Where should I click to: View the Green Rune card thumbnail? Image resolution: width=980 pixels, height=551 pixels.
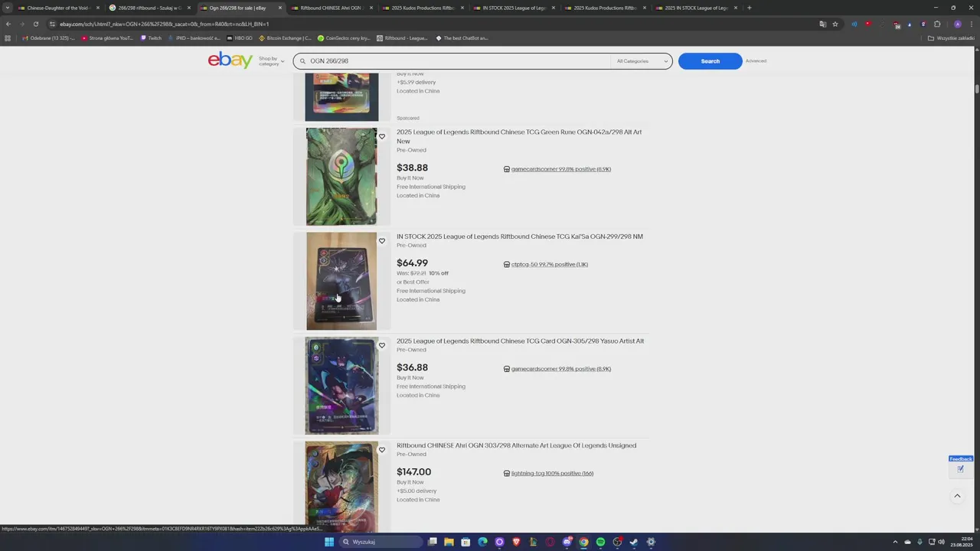click(x=341, y=177)
